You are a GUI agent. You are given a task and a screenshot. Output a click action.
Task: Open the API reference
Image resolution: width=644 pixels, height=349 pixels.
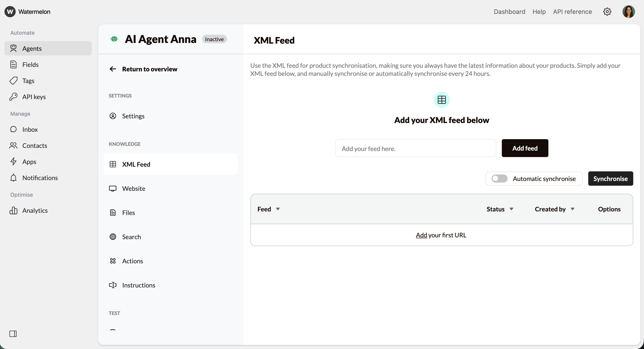pyautogui.click(x=572, y=11)
